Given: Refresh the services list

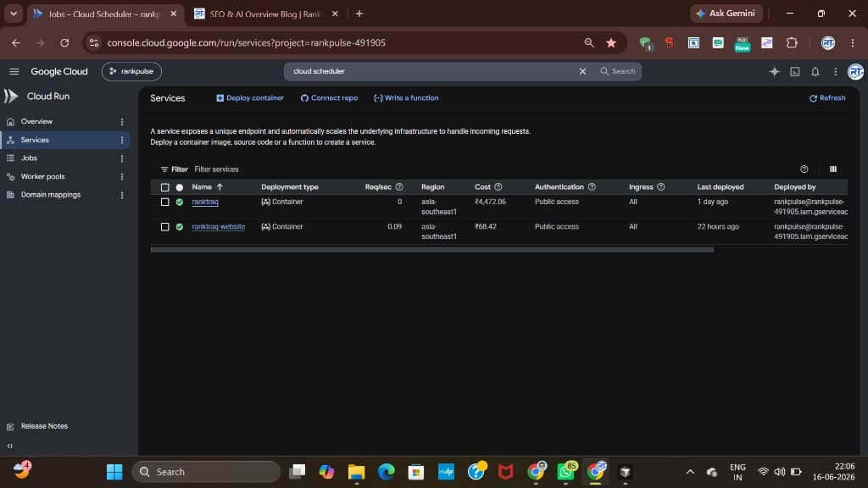Looking at the screenshot, I should point(827,98).
